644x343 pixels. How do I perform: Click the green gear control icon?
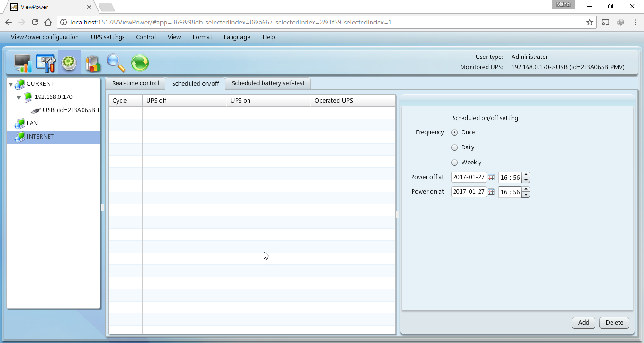[69, 63]
